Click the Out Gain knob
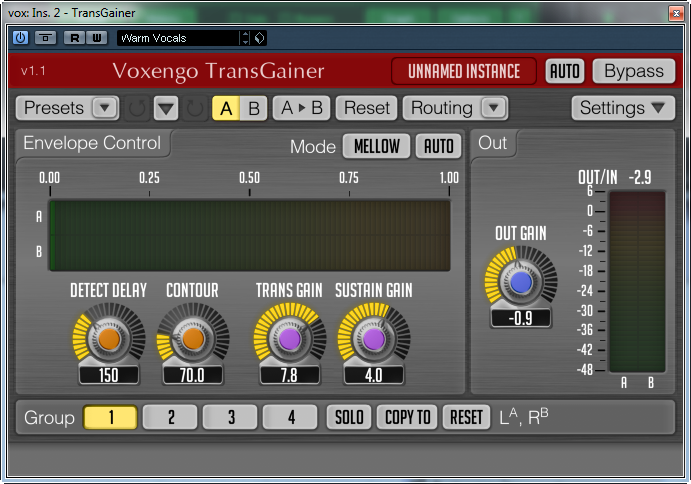Image resolution: width=691 pixels, height=484 pixels. click(521, 282)
